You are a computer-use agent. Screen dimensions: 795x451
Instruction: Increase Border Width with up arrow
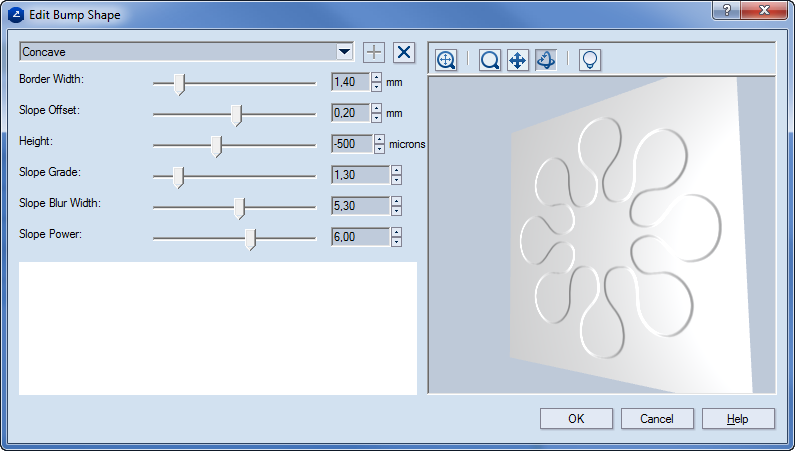click(377, 78)
